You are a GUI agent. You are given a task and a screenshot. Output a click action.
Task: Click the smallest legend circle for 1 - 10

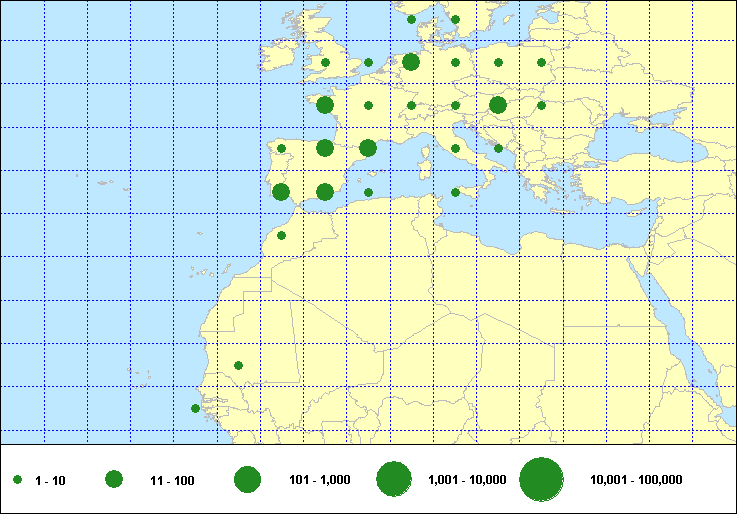[18, 481]
